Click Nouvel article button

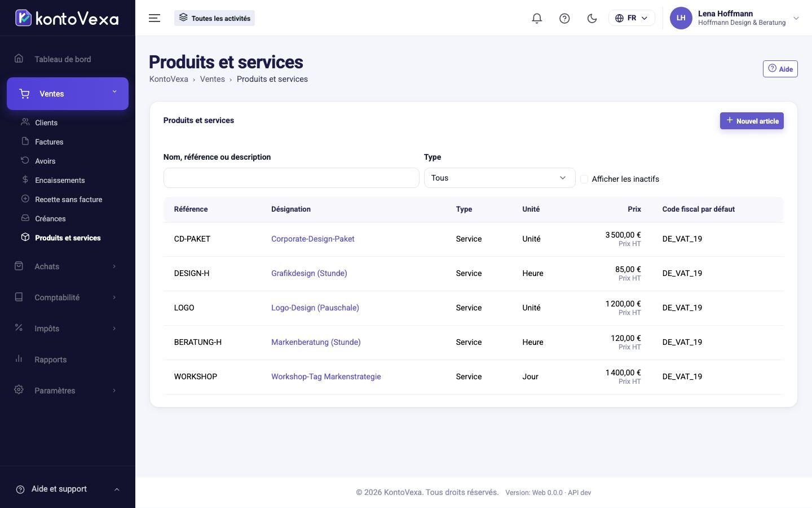click(x=752, y=121)
